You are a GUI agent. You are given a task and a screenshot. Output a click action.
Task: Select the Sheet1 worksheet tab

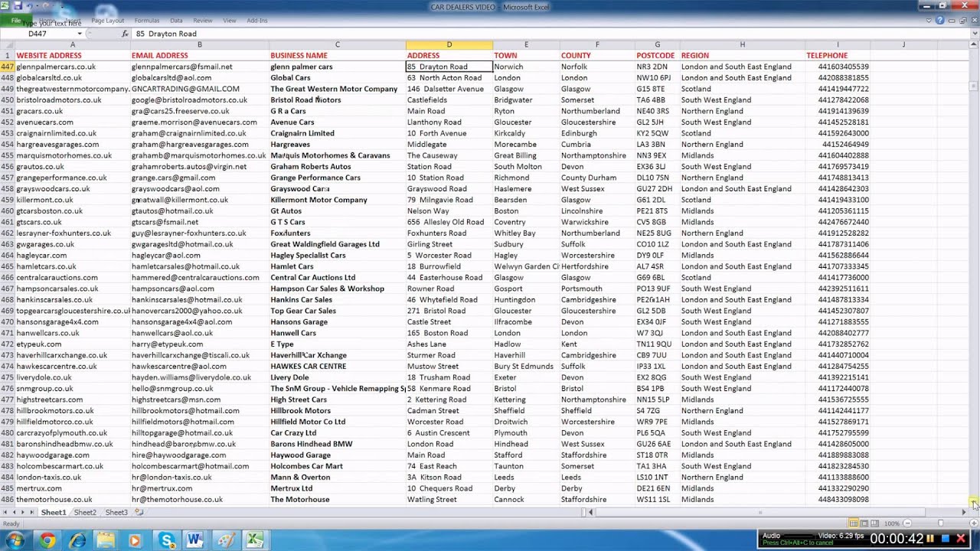pyautogui.click(x=54, y=513)
